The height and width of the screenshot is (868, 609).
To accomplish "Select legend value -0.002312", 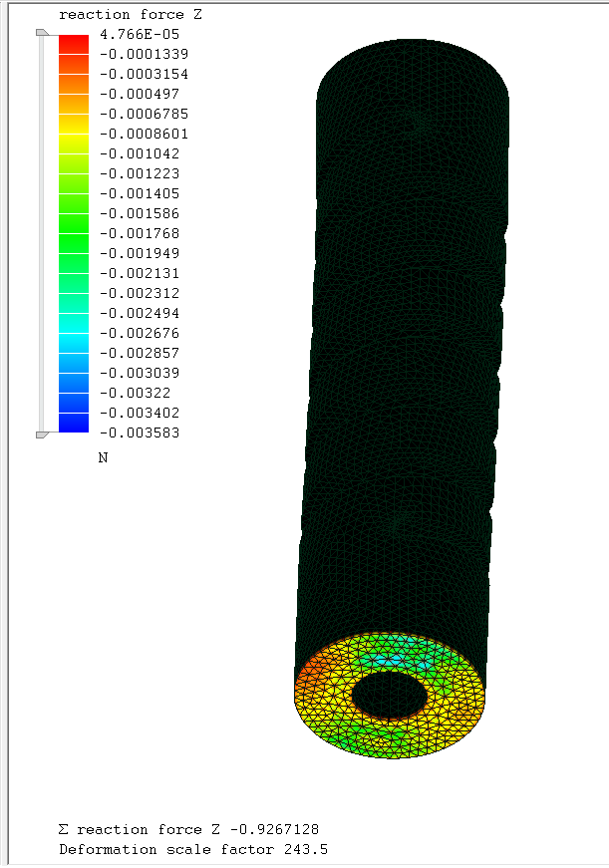I will click(140, 293).
